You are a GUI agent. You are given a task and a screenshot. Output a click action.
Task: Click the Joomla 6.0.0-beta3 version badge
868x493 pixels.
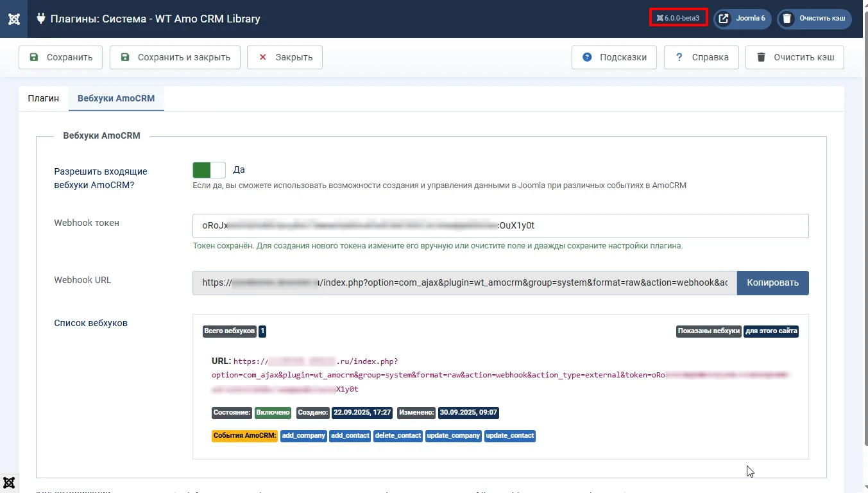tap(679, 18)
